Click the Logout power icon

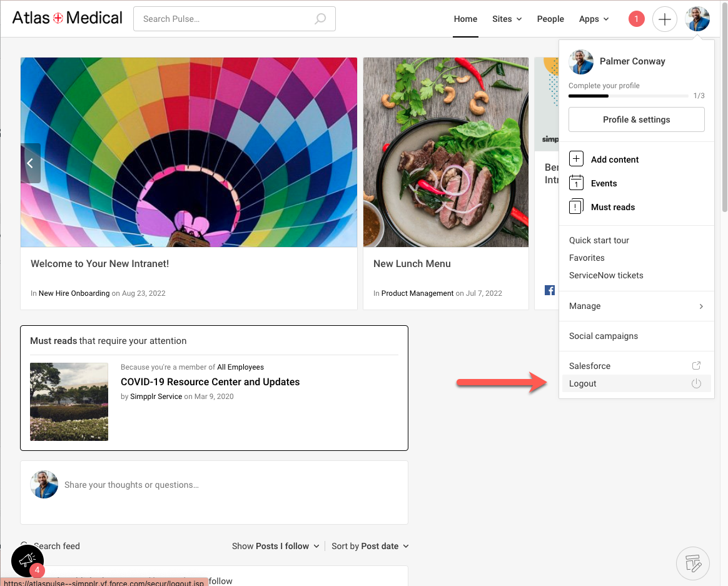tap(696, 383)
